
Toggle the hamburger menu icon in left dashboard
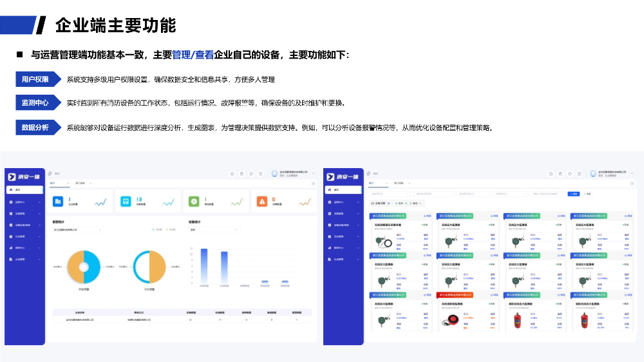[50, 173]
